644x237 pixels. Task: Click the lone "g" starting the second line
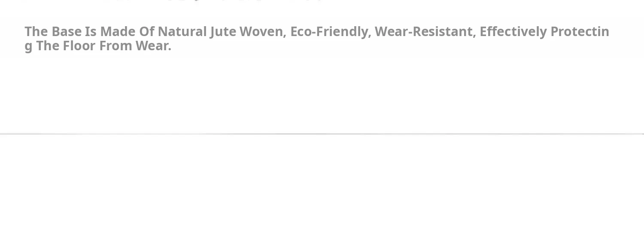(x=28, y=46)
